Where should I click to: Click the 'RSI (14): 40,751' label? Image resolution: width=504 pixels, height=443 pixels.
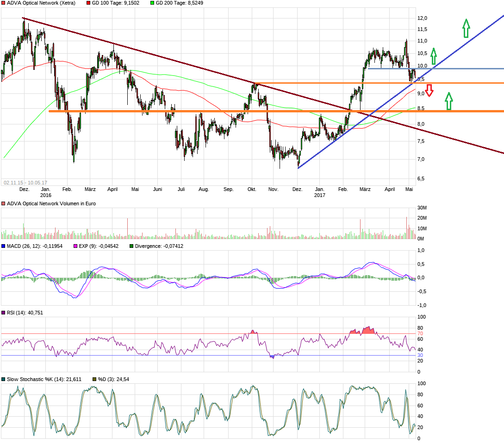(x=25, y=313)
